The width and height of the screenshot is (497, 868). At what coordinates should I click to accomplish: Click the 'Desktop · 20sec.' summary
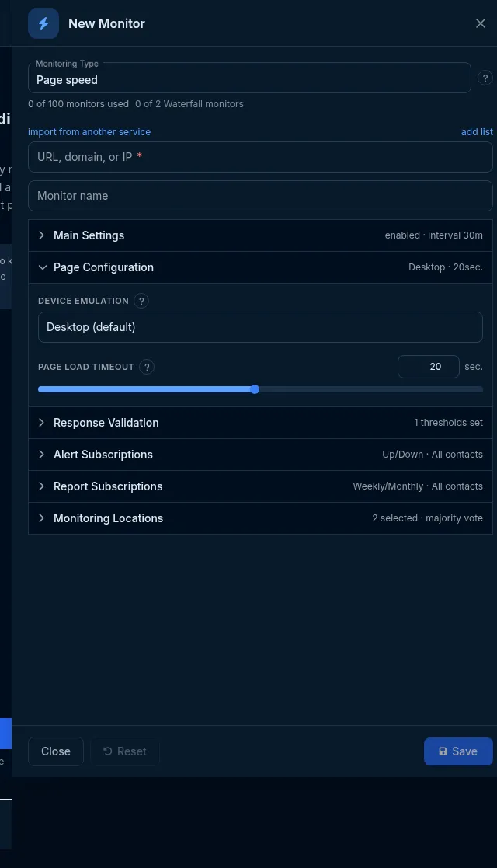(446, 267)
